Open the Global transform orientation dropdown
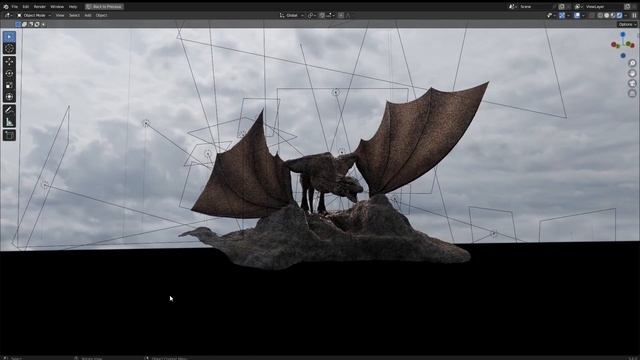This screenshot has width=640, height=360. 291,16
